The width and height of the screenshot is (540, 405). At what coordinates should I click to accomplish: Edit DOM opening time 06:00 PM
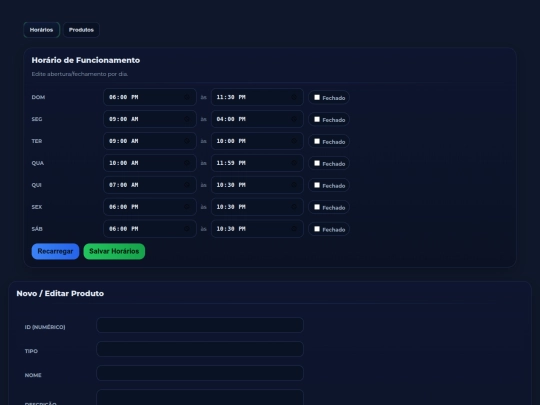point(150,97)
